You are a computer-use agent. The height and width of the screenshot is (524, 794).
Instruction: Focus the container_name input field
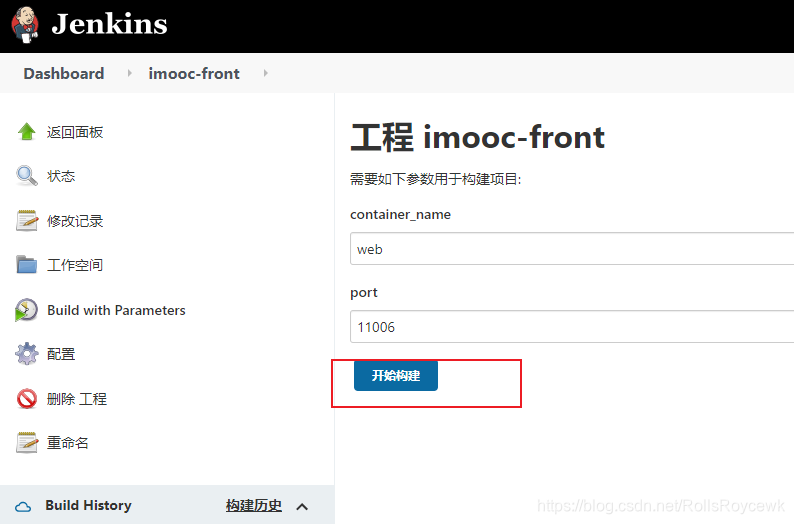coord(572,249)
